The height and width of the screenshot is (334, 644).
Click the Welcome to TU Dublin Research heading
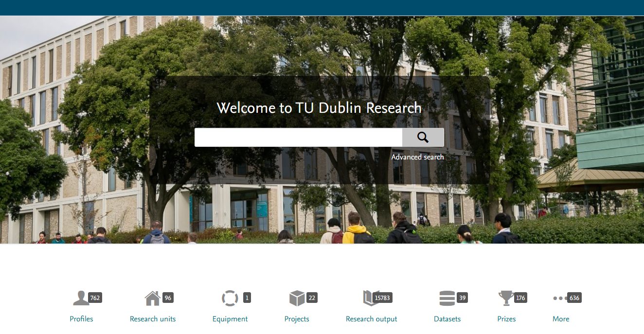(x=319, y=108)
